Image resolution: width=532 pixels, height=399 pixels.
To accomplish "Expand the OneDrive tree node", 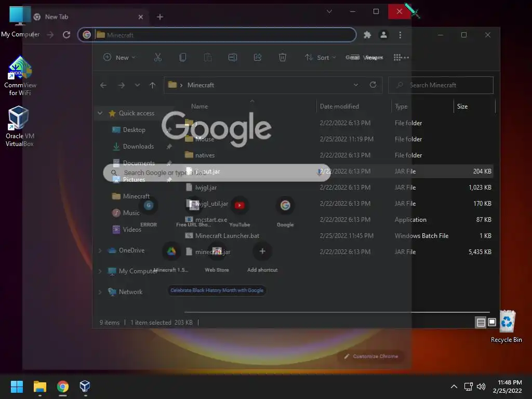I will click(100, 250).
